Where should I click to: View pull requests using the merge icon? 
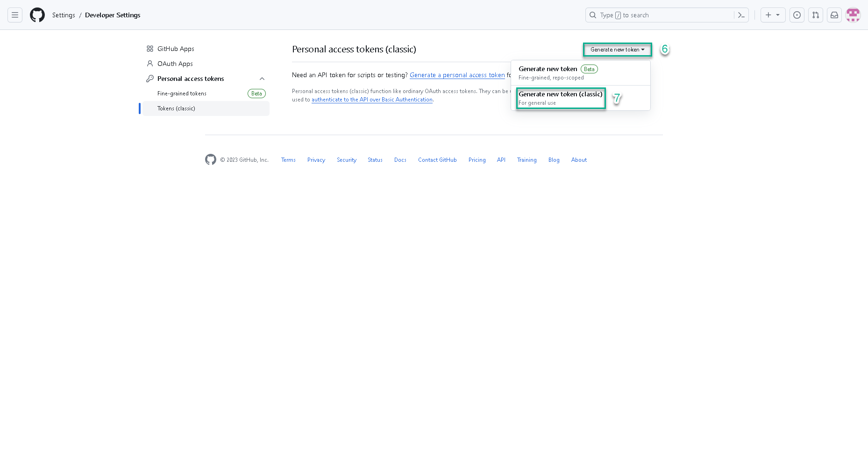[x=816, y=15]
